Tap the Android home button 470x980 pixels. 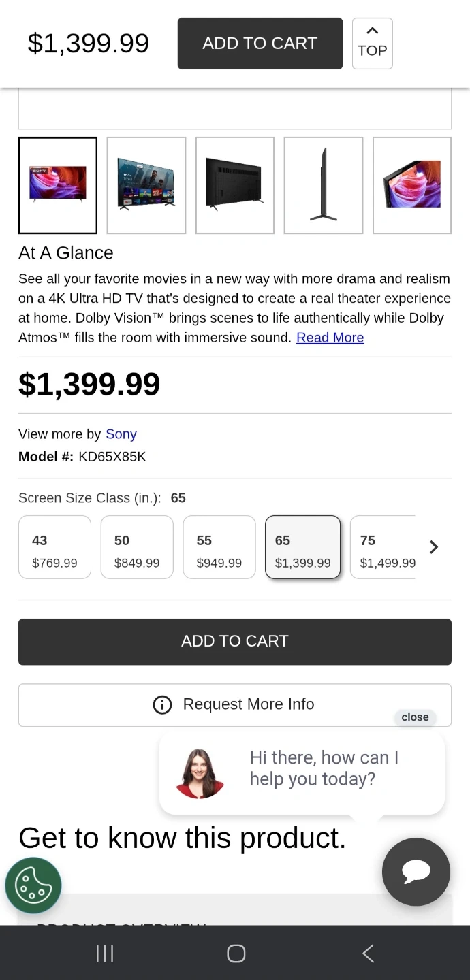point(236,953)
